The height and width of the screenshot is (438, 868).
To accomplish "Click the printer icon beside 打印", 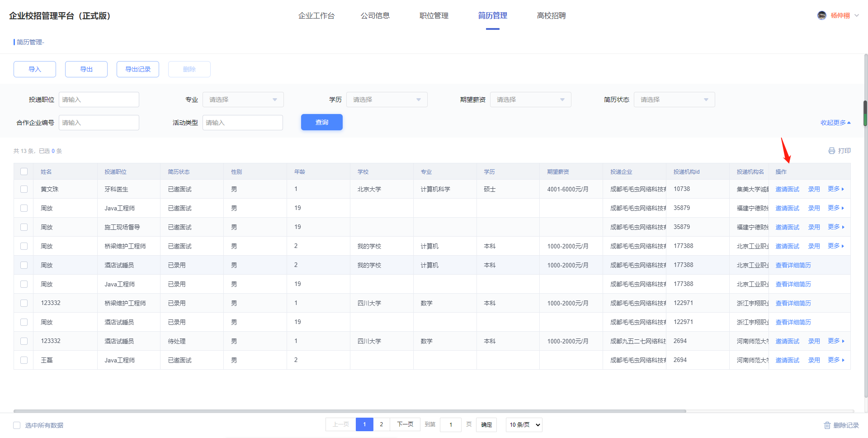I will pos(831,151).
